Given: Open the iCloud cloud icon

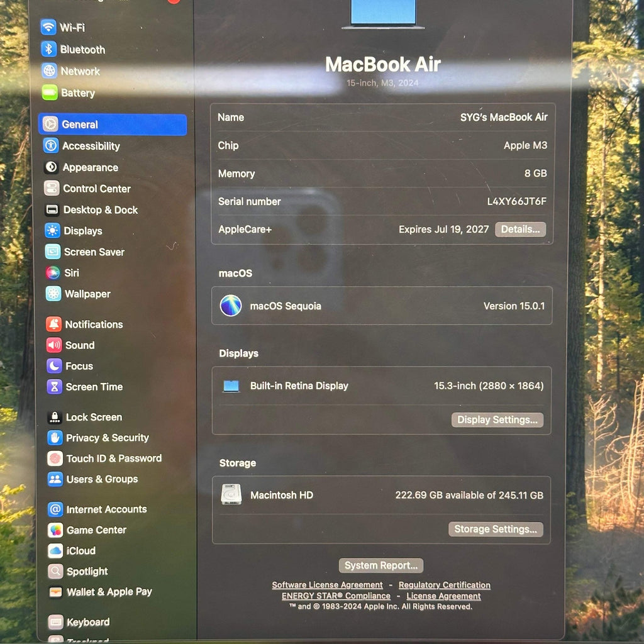Looking at the screenshot, I should pyautogui.click(x=55, y=550).
